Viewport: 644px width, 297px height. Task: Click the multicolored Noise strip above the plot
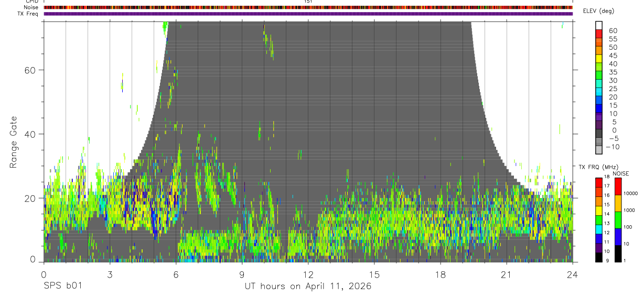coord(308,7)
